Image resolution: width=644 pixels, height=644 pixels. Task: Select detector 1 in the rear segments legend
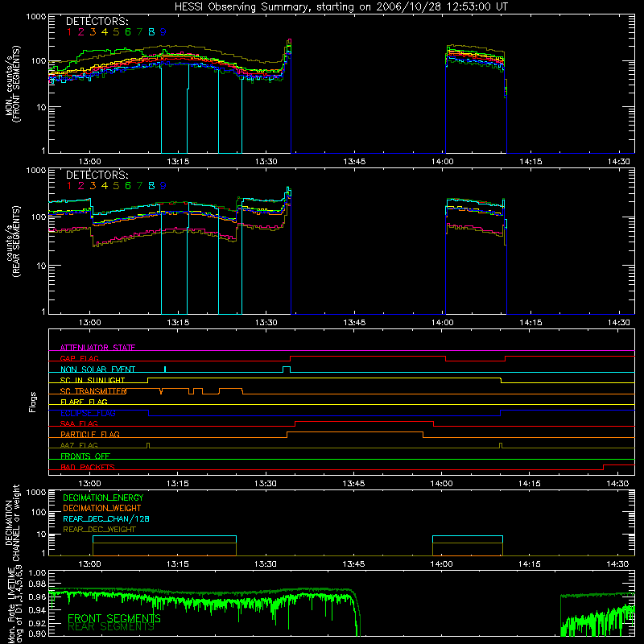click(69, 186)
